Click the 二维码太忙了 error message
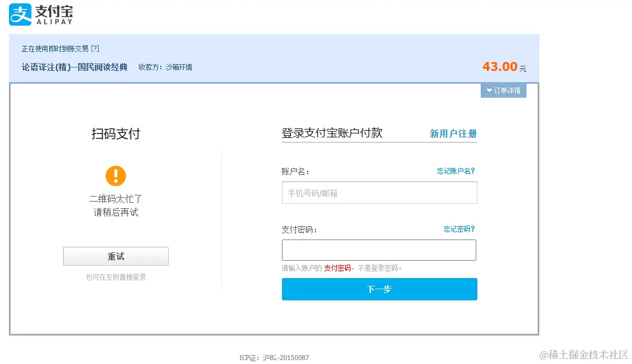Screen dimensions: 632x364 click(116, 199)
